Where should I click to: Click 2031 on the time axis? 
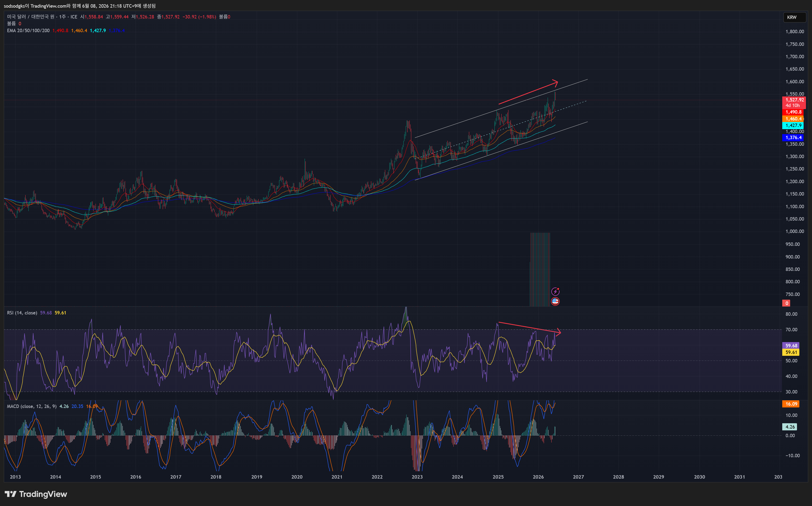[739, 477]
